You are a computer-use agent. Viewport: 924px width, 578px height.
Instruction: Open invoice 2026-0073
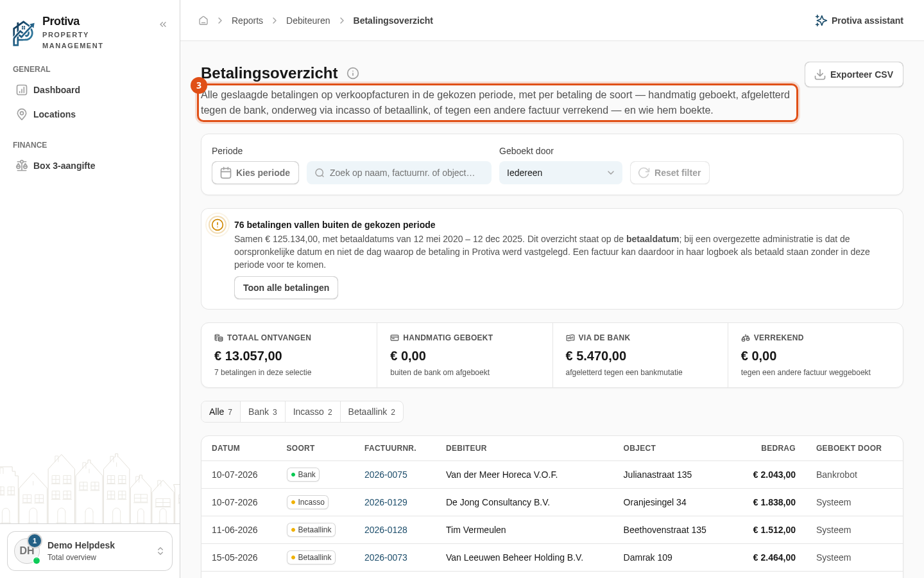(386, 557)
